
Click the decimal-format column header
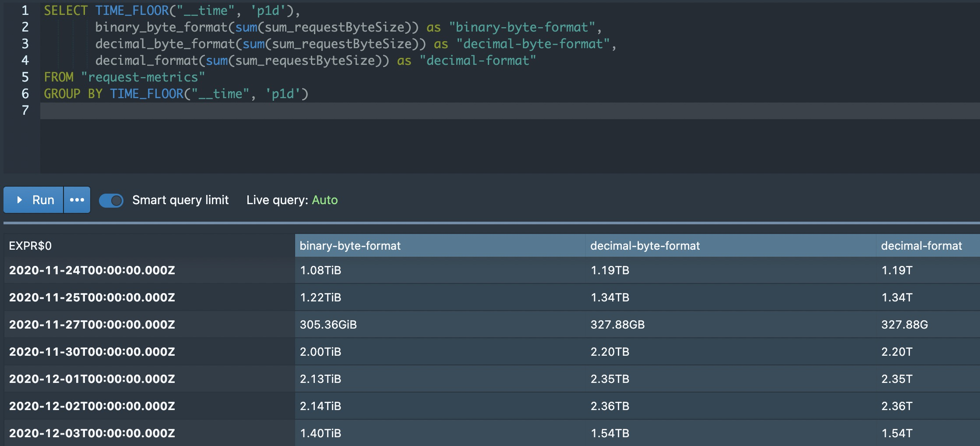[928, 245]
